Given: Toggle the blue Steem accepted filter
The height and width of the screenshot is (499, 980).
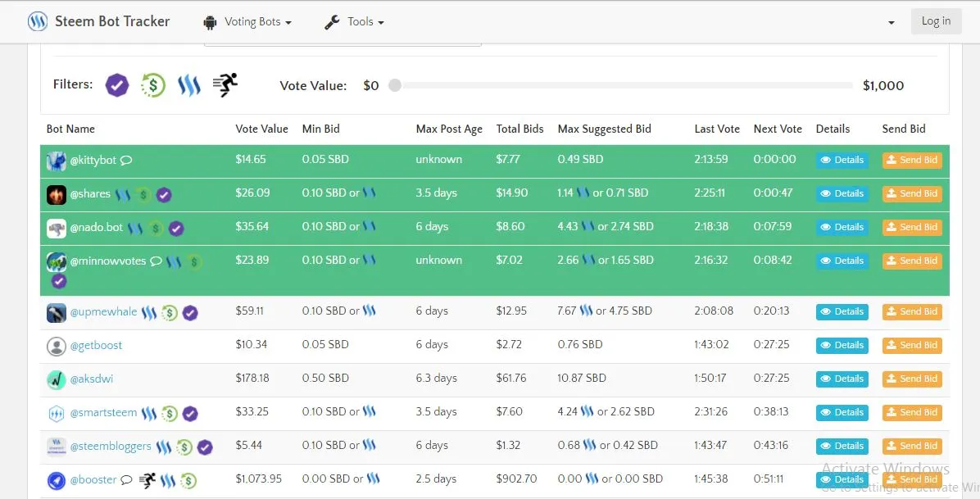Looking at the screenshot, I should click(188, 85).
